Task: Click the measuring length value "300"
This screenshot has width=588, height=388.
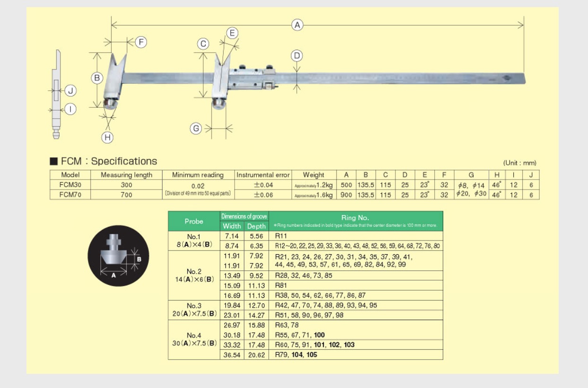Action: [x=126, y=184]
